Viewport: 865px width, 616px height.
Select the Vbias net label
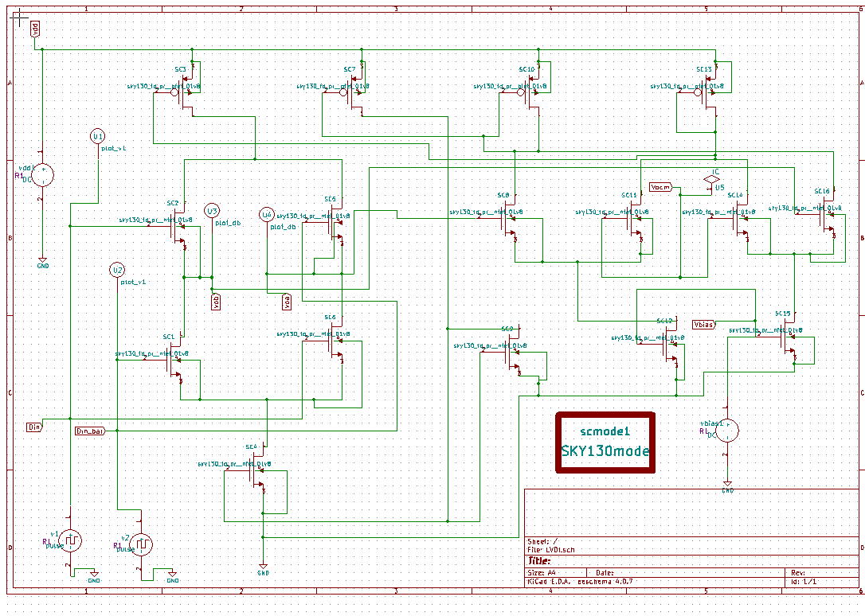[702, 325]
